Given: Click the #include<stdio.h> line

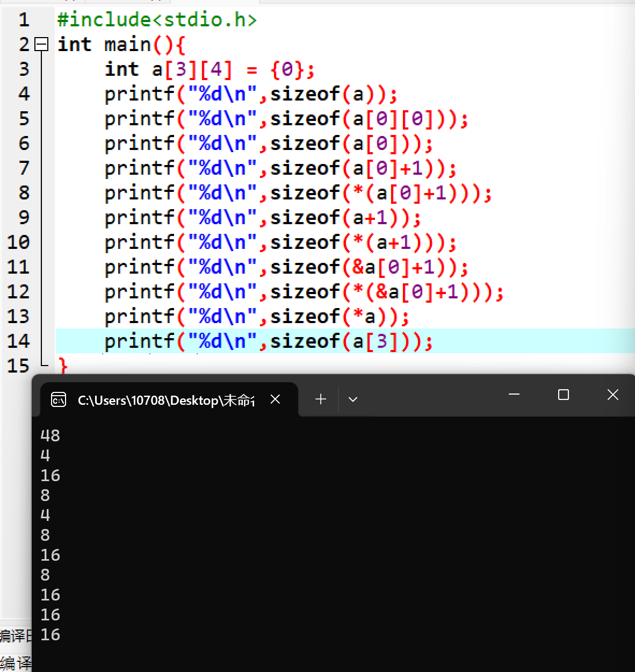Looking at the screenshot, I should 157,20.
